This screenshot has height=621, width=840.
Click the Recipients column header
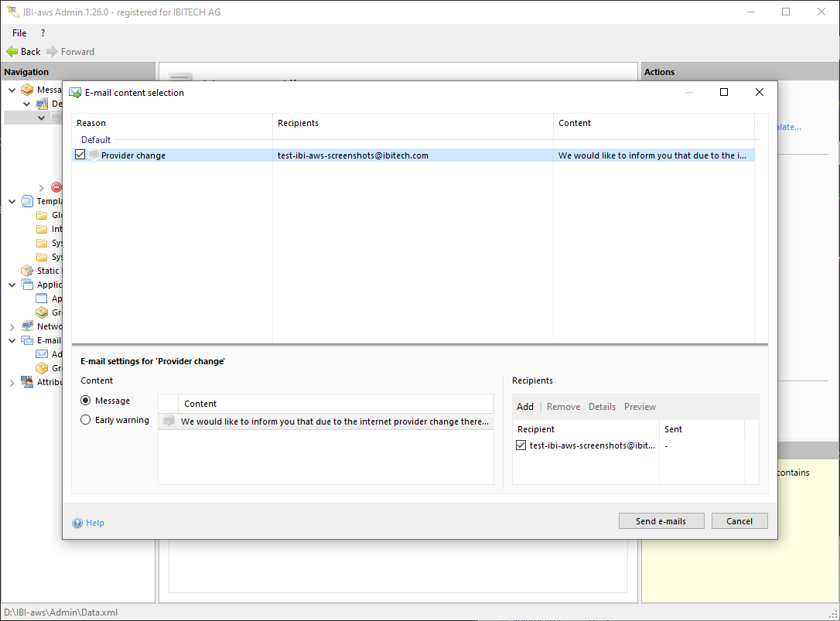coord(298,123)
